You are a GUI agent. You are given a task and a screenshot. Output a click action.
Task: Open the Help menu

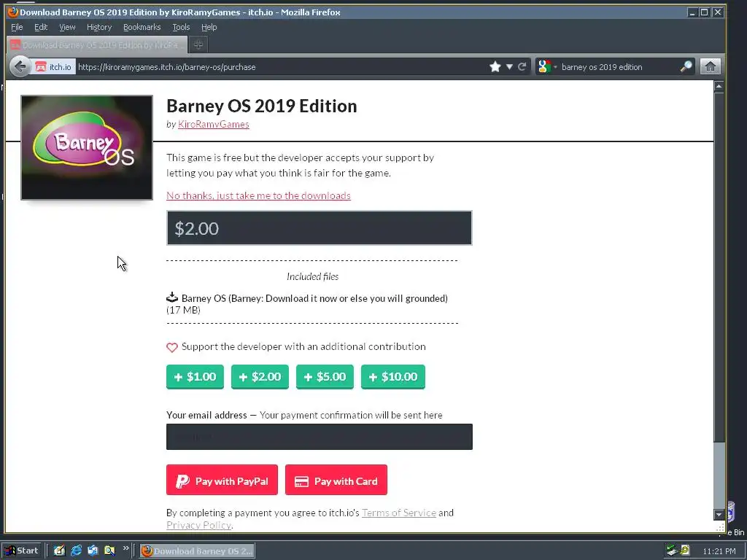[209, 27]
